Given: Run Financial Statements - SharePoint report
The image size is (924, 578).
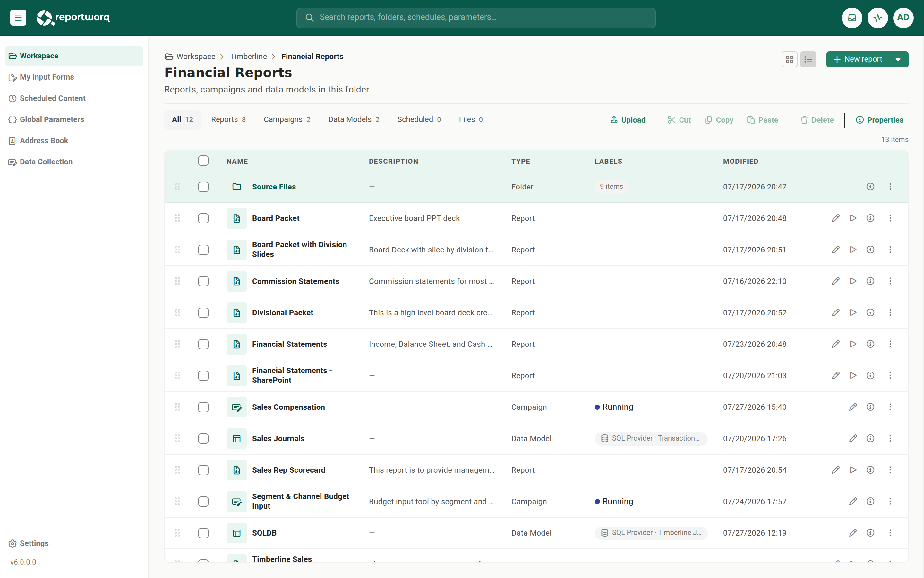Looking at the screenshot, I should pos(853,375).
